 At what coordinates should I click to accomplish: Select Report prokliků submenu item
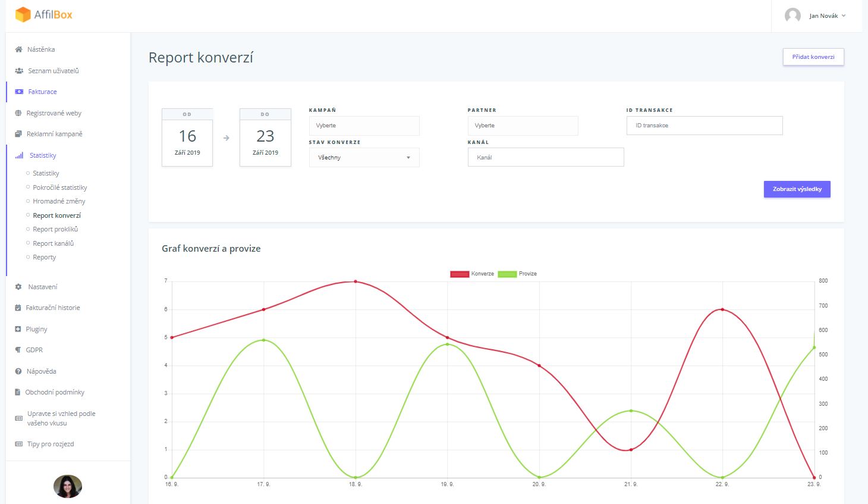click(55, 229)
